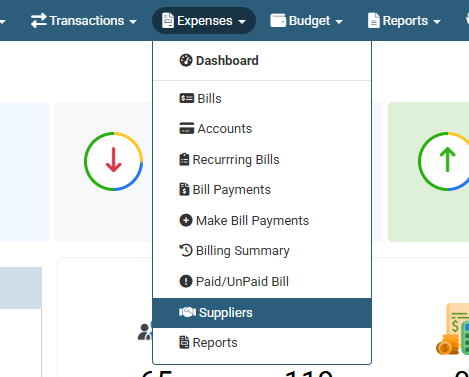This screenshot has width=469, height=377.
Task: Expand the navbar Reports dropdown caret
Action: [437, 22]
